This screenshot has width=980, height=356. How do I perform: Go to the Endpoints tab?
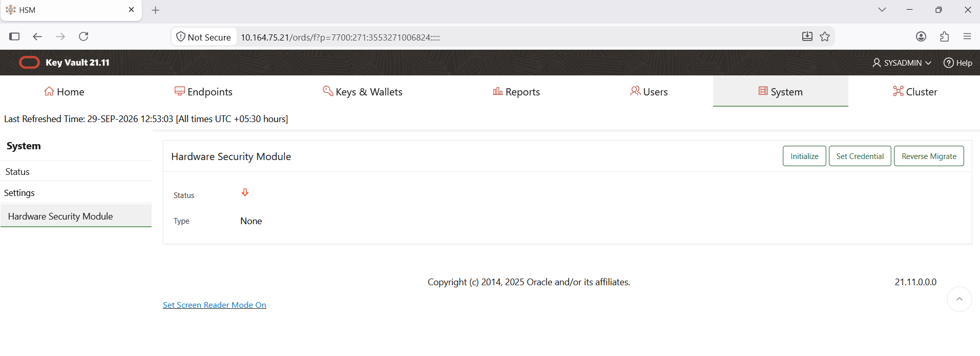click(203, 92)
